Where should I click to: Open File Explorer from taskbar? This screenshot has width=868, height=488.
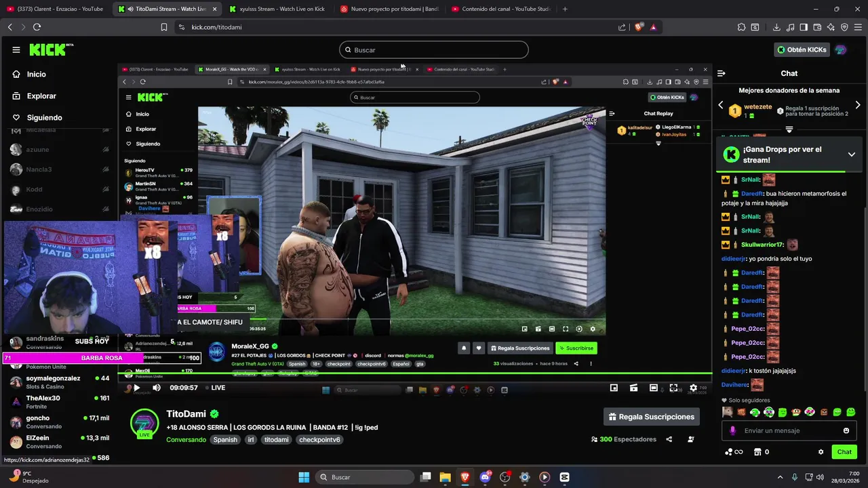click(445, 477)
